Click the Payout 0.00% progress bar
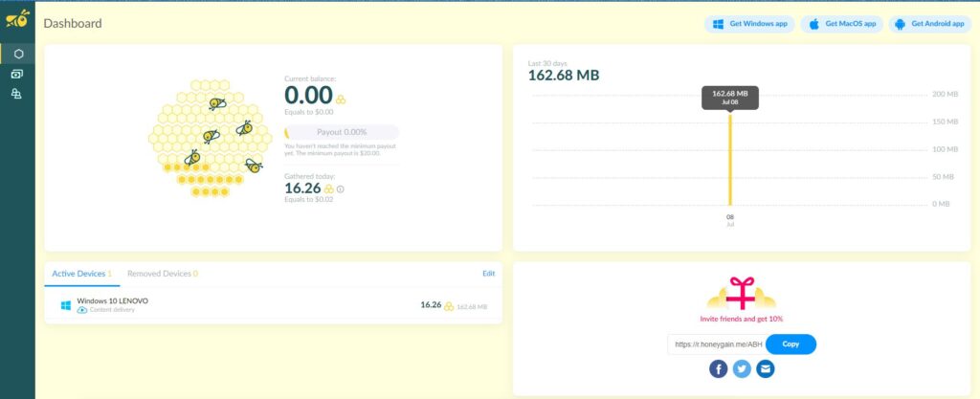 [342, 132]
